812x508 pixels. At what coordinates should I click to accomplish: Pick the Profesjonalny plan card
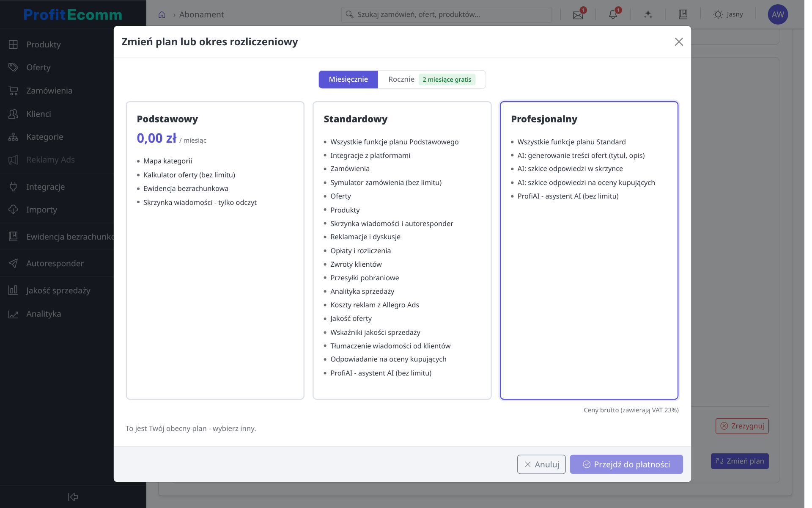(589, 250)
